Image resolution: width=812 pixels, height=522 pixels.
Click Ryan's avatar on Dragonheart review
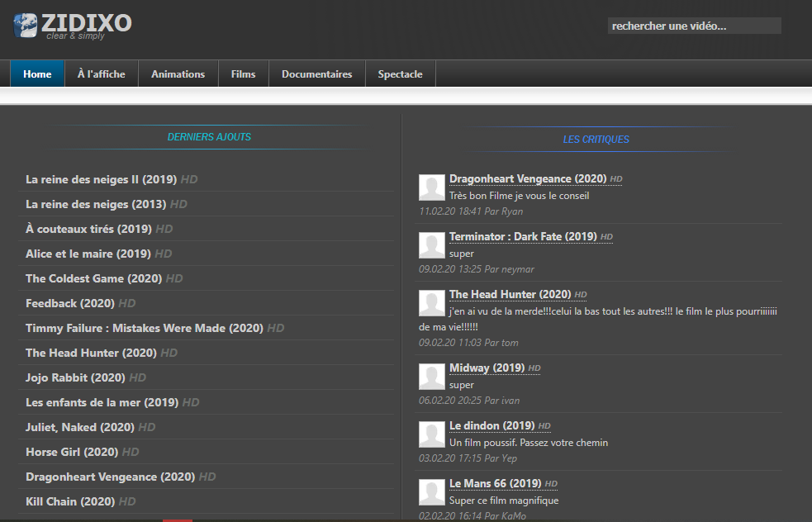pyautogui.click(x=432, y=187)
